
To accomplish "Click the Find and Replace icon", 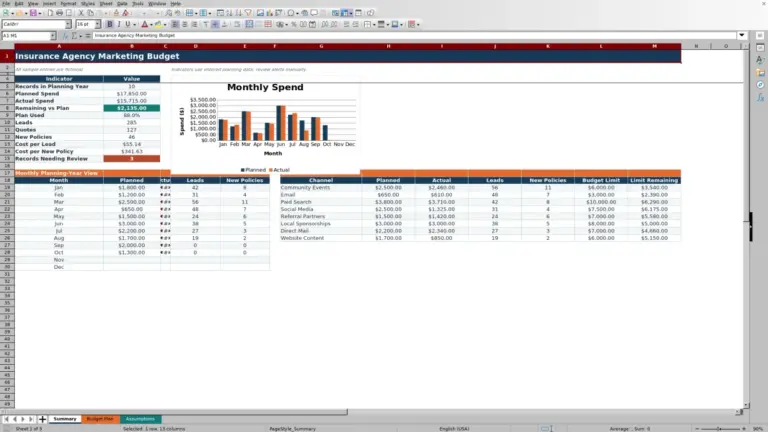I will (168, 13).
